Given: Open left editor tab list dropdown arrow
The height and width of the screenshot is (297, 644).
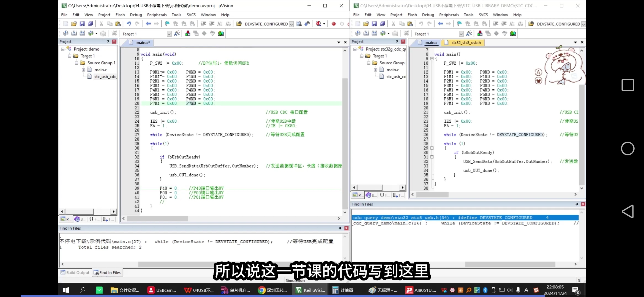Looking at the screenshot, I should (339, 42).
